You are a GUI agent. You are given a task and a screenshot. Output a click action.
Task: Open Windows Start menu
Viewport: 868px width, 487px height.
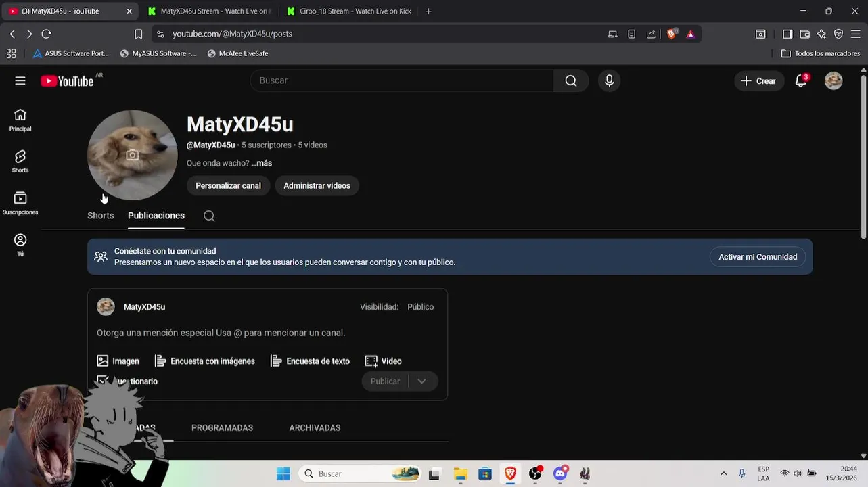(x=283, y=473)
